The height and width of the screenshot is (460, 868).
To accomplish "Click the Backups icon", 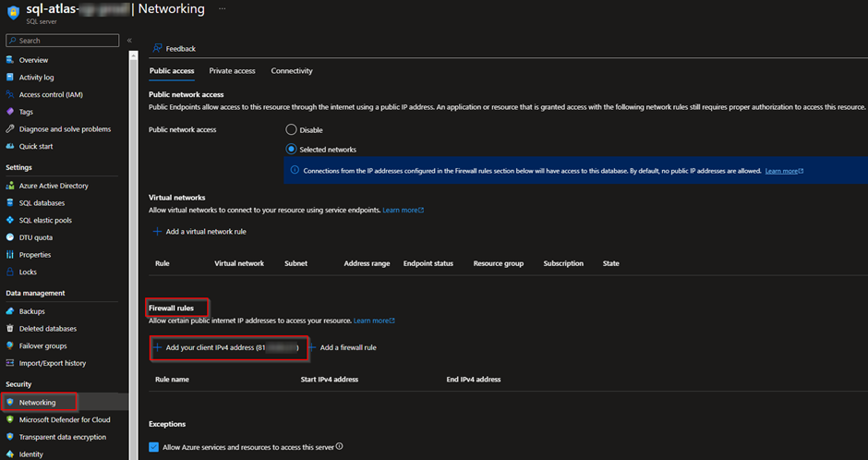I will 10,311.
